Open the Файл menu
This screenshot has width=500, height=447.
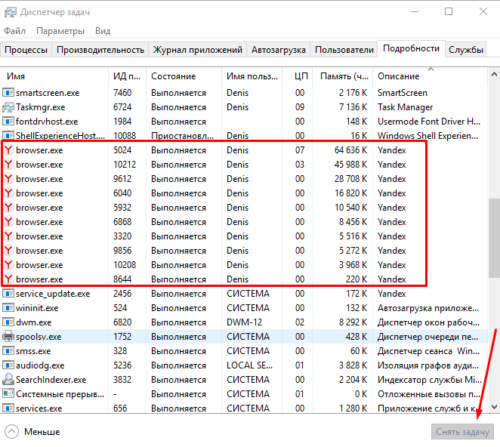pyautogui.click(x=15, y=31)
